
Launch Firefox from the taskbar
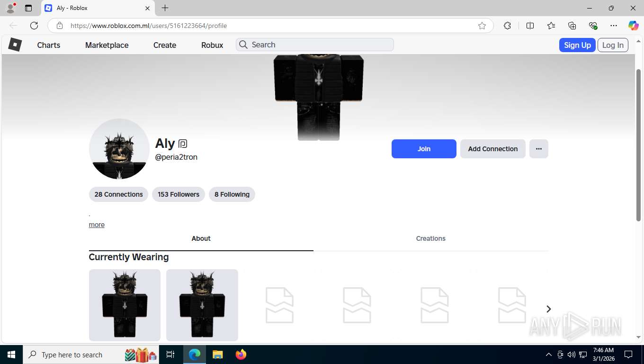pos(241,355)
